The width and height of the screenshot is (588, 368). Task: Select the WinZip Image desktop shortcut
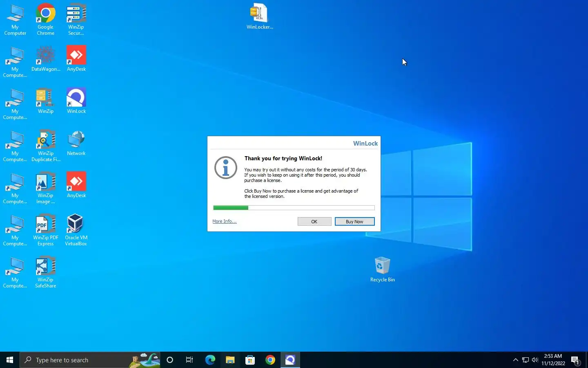(x=46, y=188)
